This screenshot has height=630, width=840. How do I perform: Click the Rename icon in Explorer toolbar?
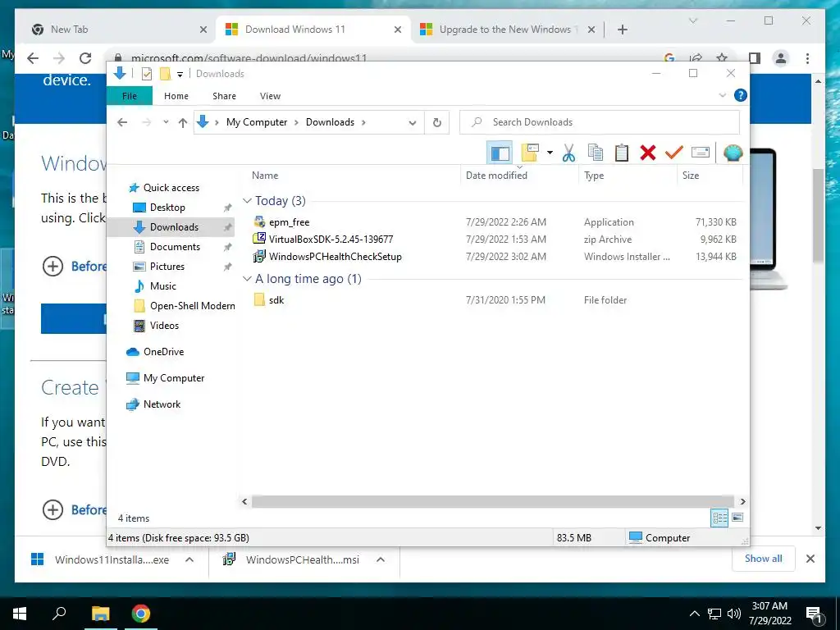pos(701,153)
